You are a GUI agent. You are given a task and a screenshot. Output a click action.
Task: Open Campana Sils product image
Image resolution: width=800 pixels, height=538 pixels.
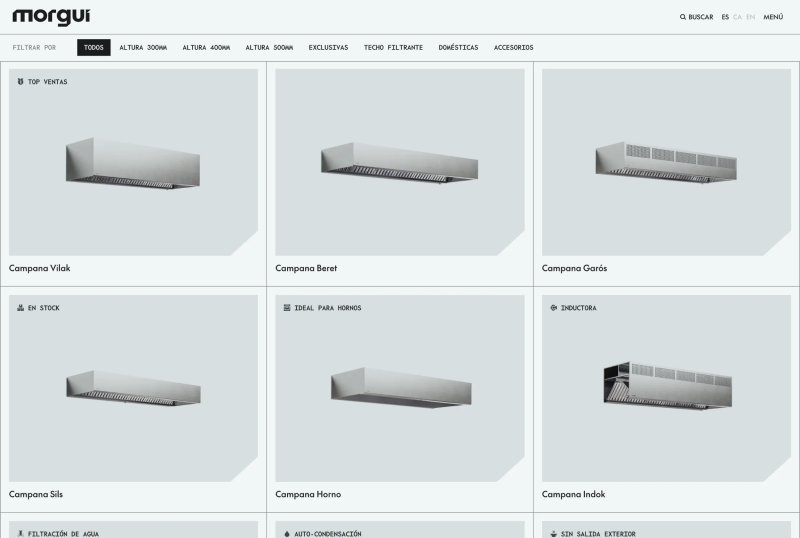coord(133,388)
